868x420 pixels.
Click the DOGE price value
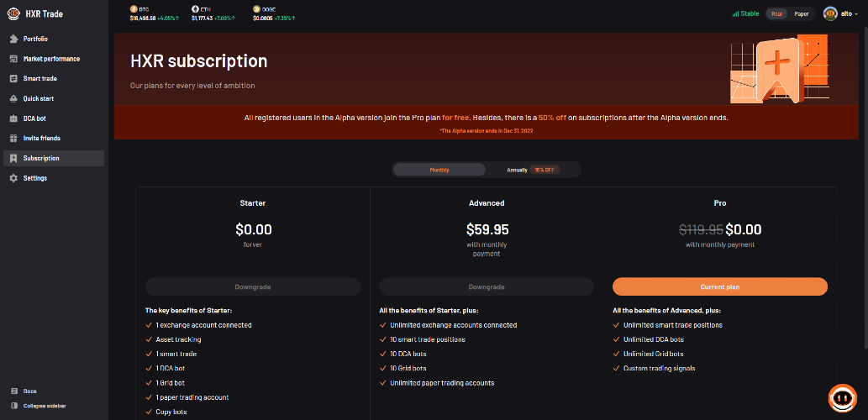pyautogui.click(x=262, y=18)
